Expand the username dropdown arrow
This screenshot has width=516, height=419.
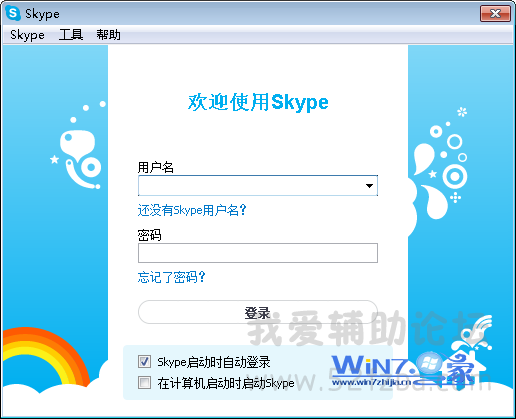click(369, 186)
